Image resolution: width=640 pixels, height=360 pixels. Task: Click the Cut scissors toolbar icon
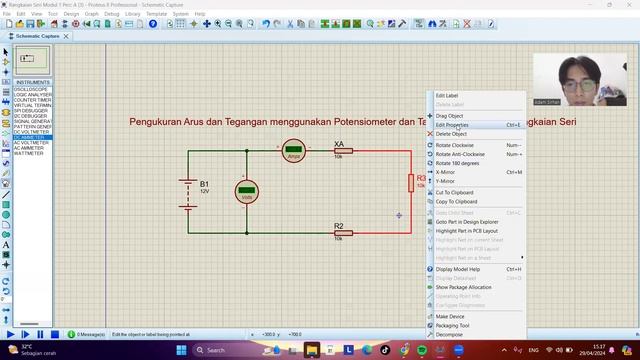pyautogui.click(x=290, y=24)
